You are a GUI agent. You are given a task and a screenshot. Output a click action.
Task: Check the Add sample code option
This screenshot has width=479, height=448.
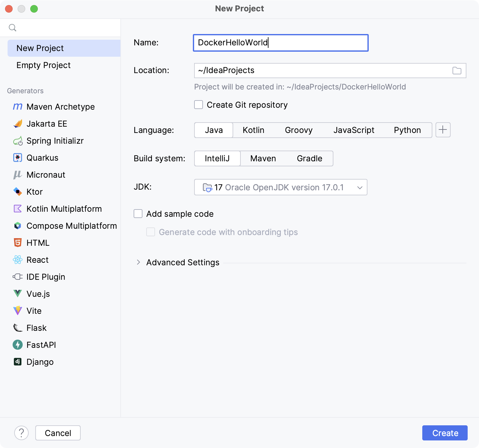coord(138,214)
